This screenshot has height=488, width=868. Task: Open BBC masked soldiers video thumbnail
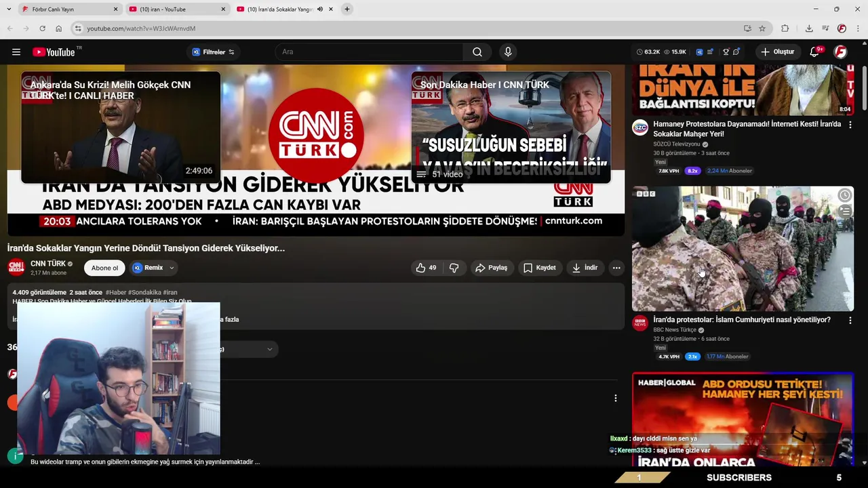pyautogui.click(x=743, y=249)
